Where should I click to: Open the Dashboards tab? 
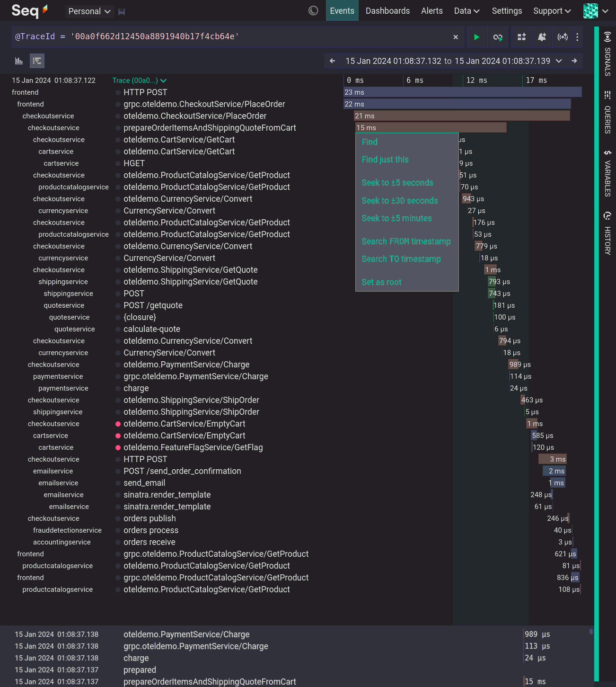[x=387, y=11]
